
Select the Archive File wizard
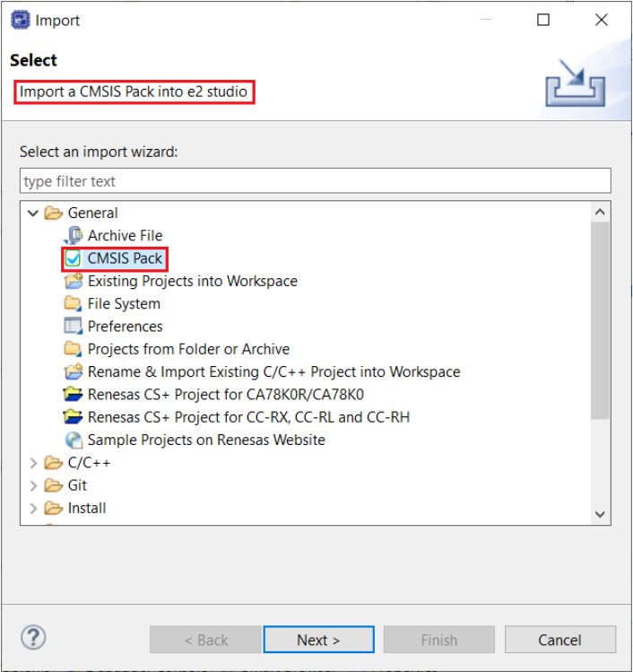(125, 236)
